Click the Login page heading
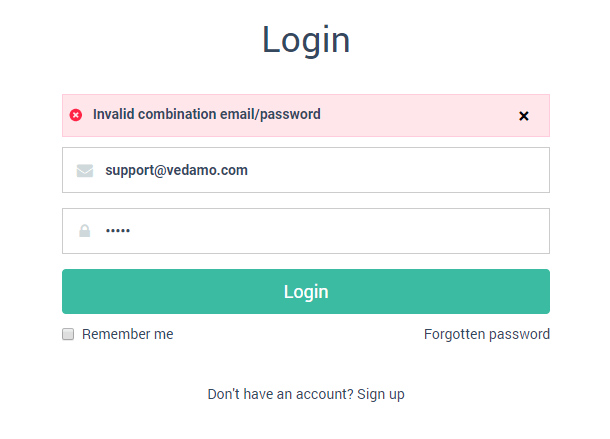610x439 pixels. pyautogui.click(x=306, y=40)
